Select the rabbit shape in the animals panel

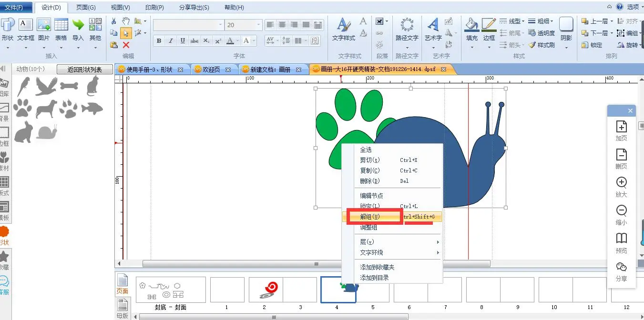[23, 132]
